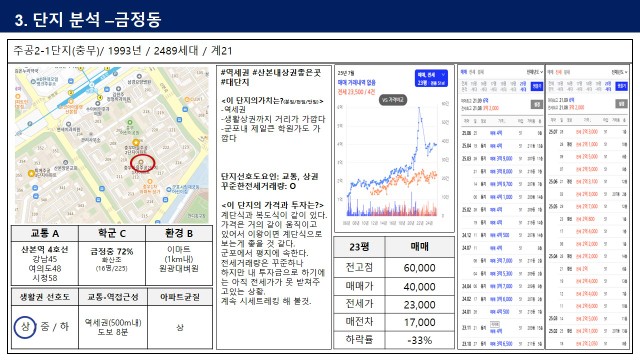Screen dimensions: 640x360
Task: Click the yellow star marker at map's left edge
Action: tap(31, 173)
